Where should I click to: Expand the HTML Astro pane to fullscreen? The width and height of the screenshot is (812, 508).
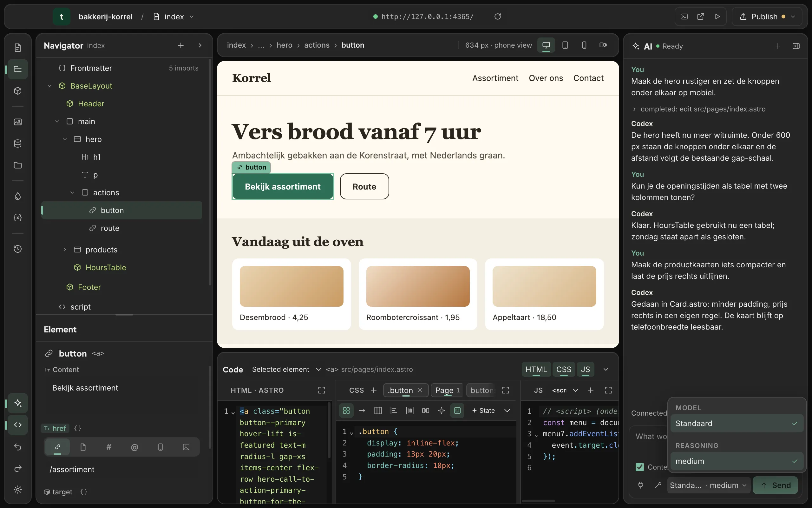coord(321,390)
